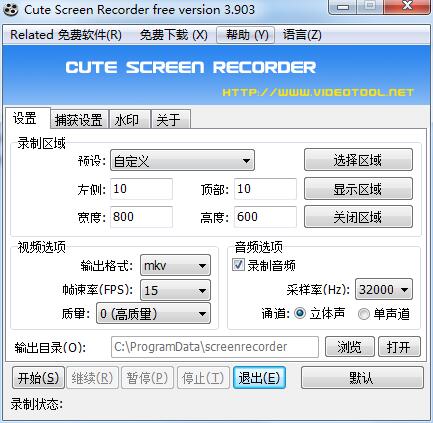Switch to the 捕获设置 tab
The image size is (433, 423).
(x=79, y=120)
